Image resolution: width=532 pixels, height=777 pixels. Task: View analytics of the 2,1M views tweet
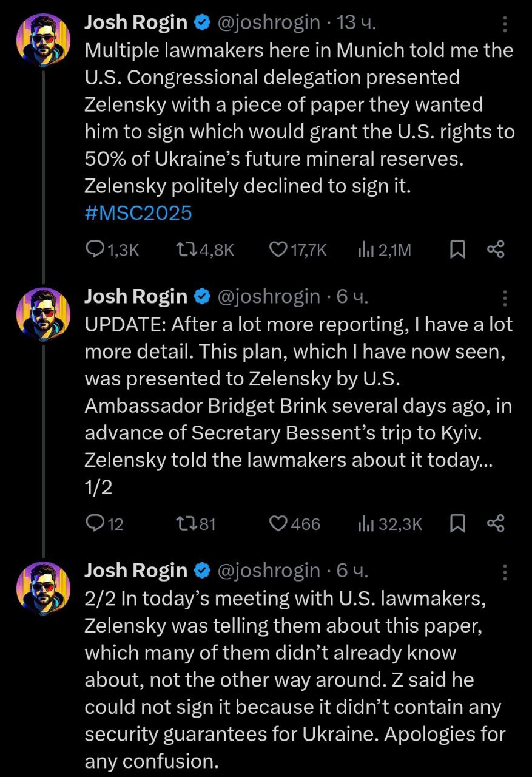coord(367,249)
